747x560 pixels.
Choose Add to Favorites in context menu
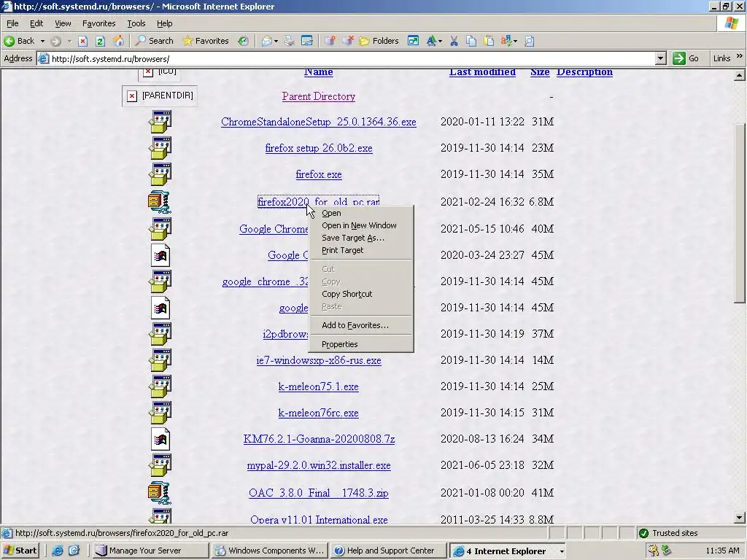(x=361, y=325)
